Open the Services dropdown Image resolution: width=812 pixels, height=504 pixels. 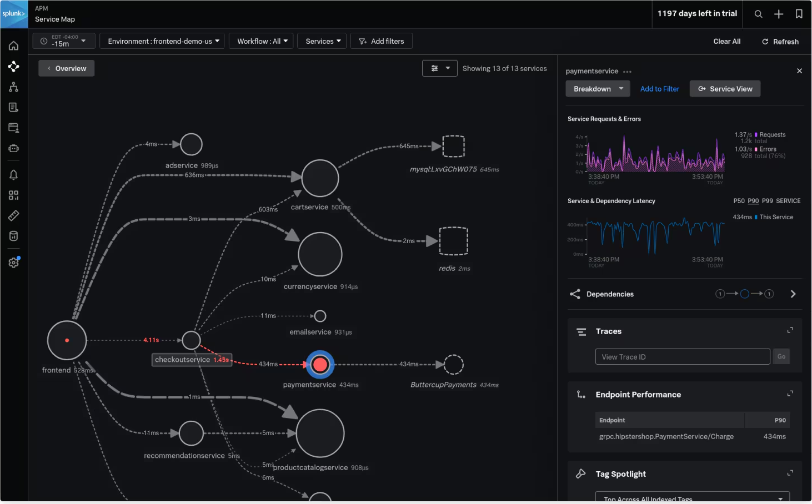(x=322, y=41)
